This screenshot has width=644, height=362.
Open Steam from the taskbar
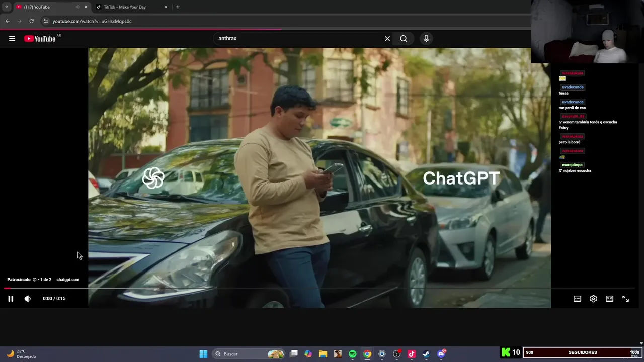point(426,354)
